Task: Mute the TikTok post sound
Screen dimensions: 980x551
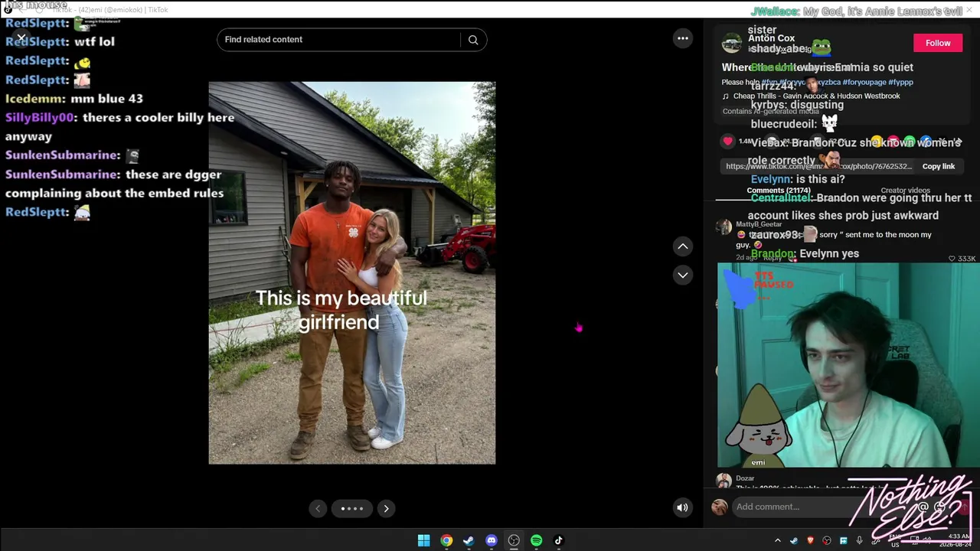Action: [682, 507]
